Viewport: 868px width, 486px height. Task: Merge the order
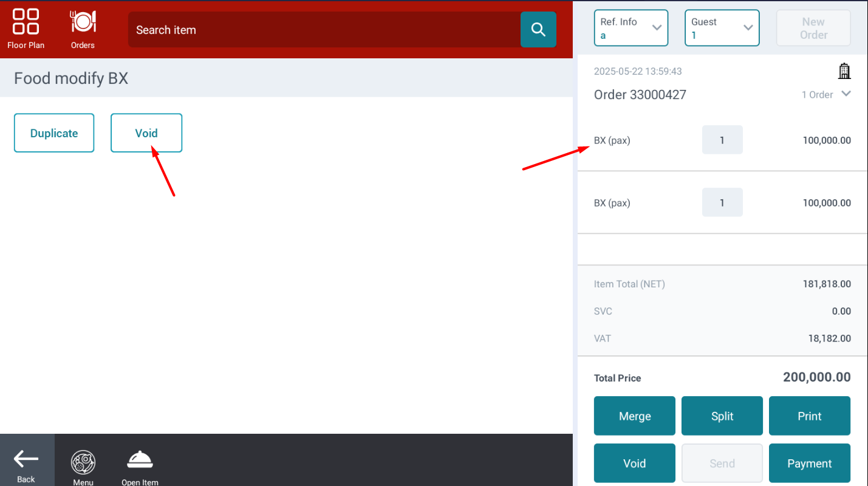tap(635, 416)
